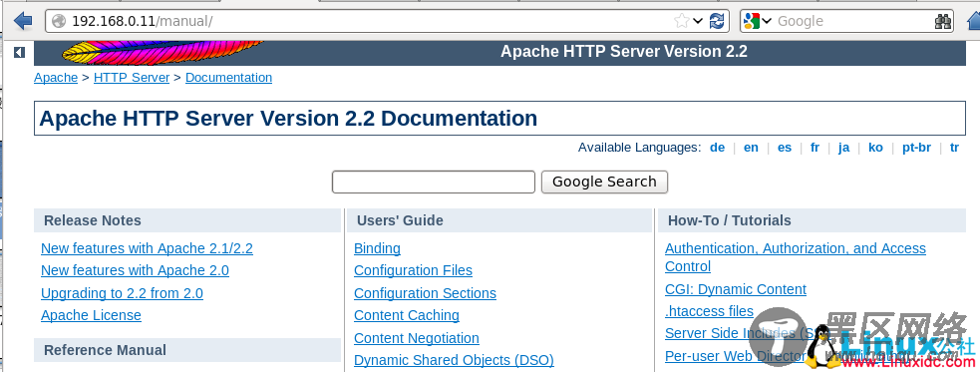The height and width of the screenshot is (372, 980).
Task: Click the Users' Guide section heading
Action: pos(400,220)
